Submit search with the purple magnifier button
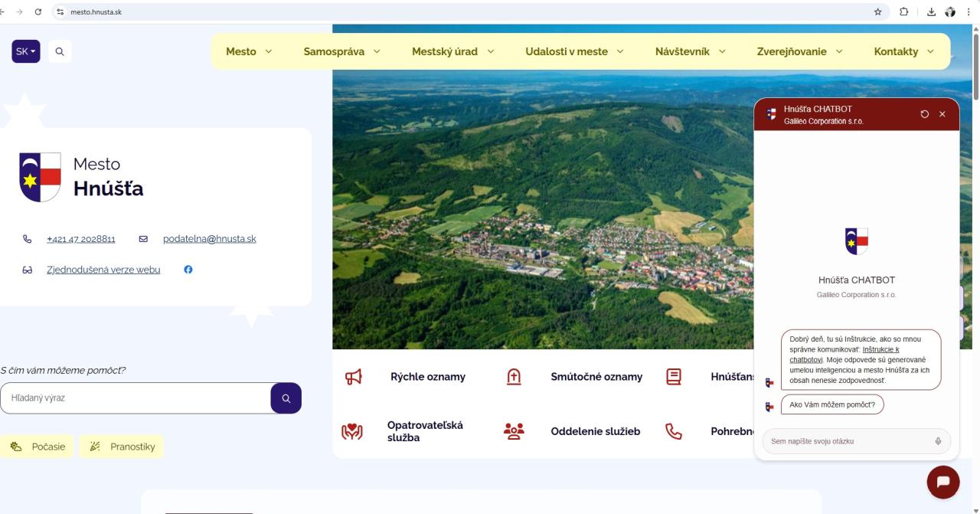Viewport: 980px width, 514px height. [286, 398]
